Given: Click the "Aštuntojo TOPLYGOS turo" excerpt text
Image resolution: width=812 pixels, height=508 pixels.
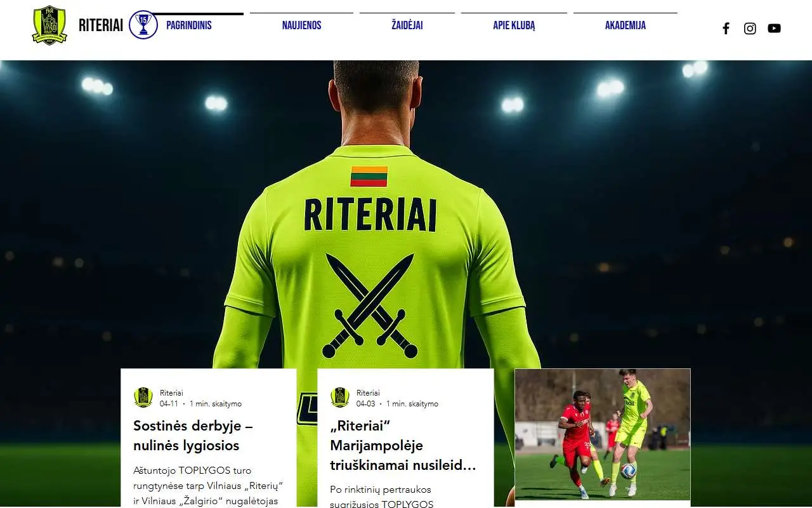Looking at the screenshot, I should [208, 486].
